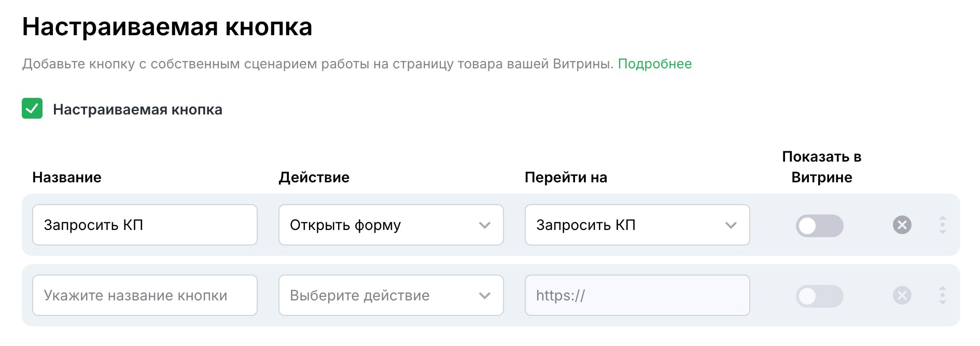Click the delete icon on the empty row

click(x=902, y=295)
